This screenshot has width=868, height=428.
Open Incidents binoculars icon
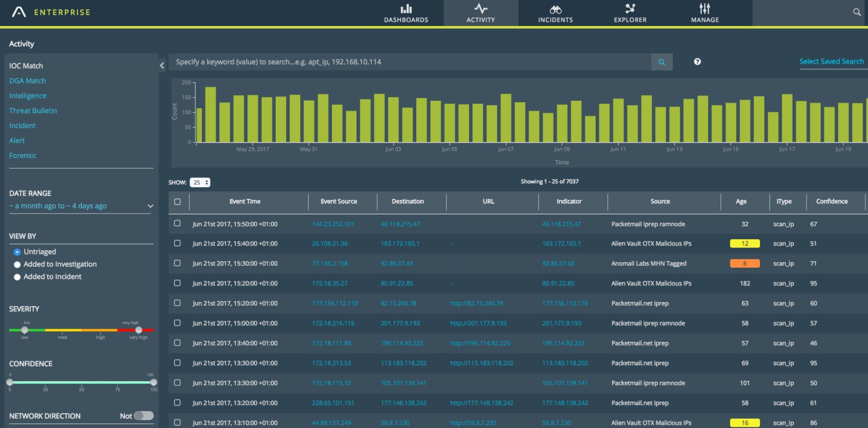click(555, 9)
